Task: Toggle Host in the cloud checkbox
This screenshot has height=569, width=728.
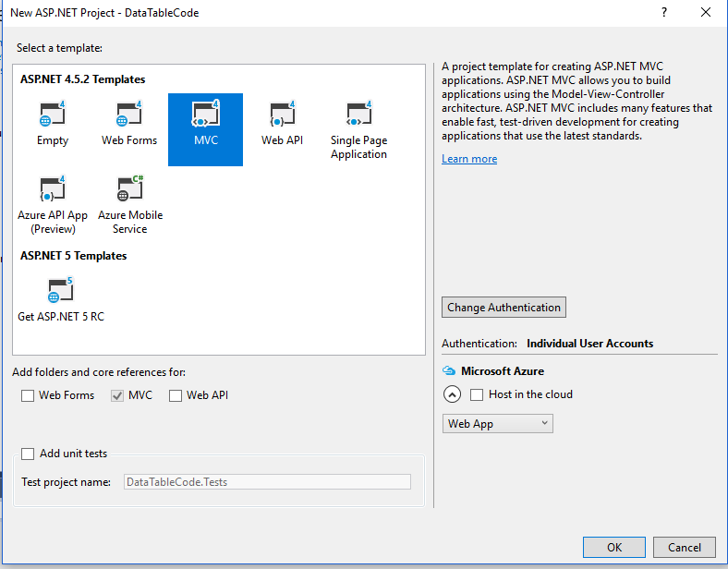Action: tap(477, 394)
